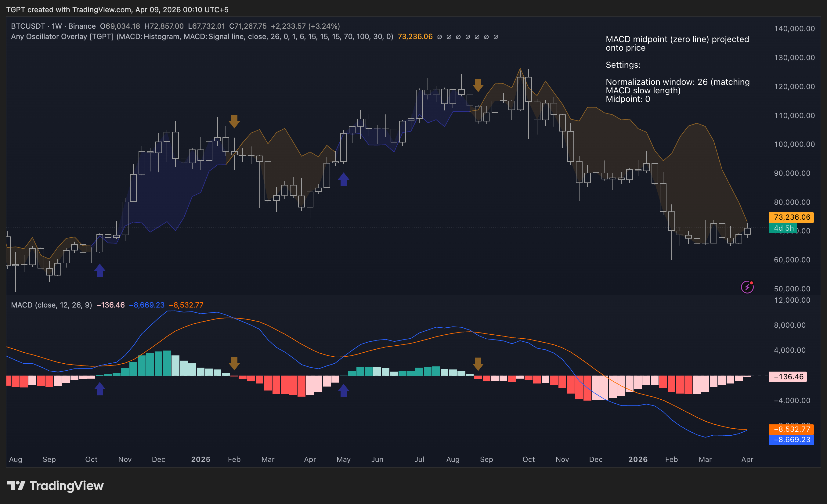The height and width of the screenshot is (504, 827).
Task: Click the -8,669.23 value in MACD legend
Action: [147, 305]
